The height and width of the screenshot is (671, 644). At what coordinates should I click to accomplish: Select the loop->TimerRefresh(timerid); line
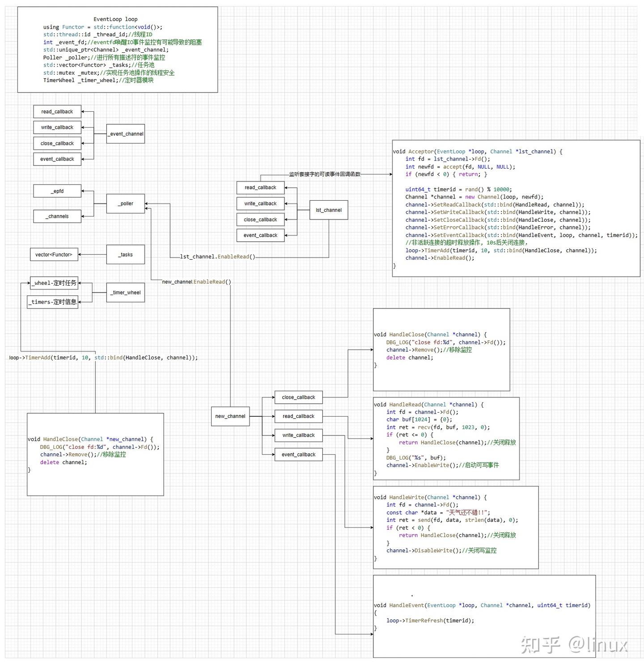pos(430,620)
